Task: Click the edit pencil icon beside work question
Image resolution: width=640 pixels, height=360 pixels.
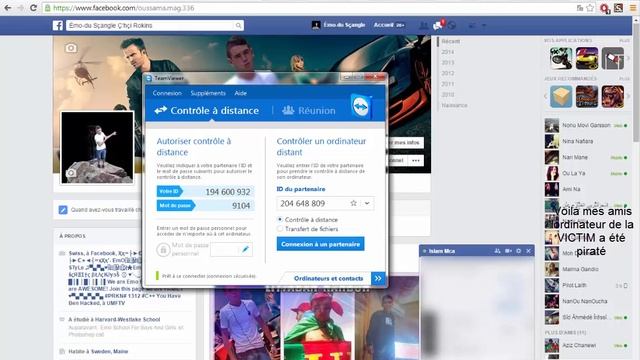Action: [62, 210]
